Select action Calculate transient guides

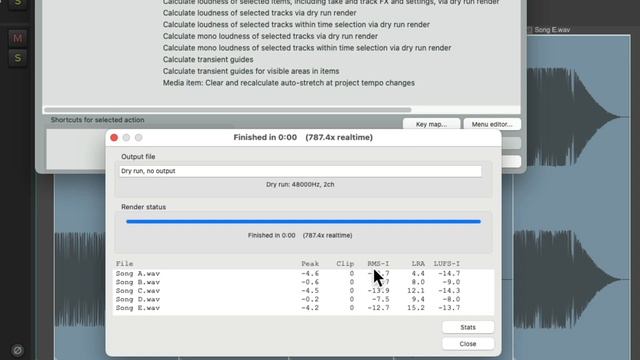tap(208, 60)
